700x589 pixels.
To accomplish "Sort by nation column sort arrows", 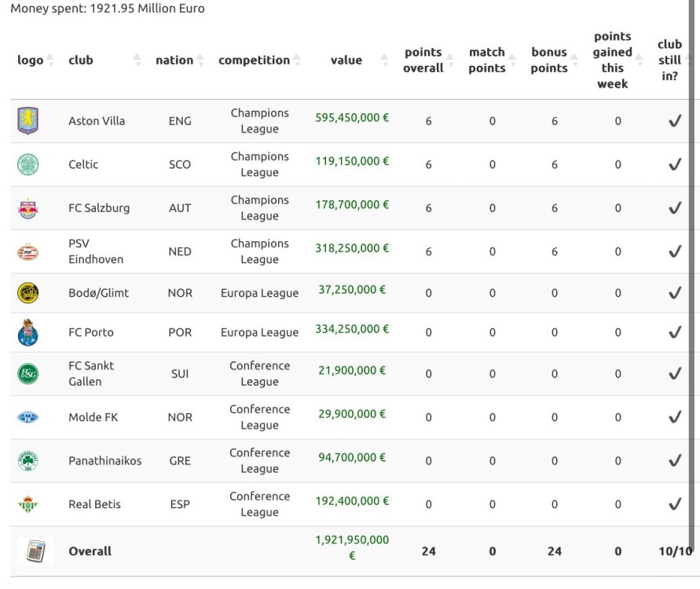I will tap(200, 60).
